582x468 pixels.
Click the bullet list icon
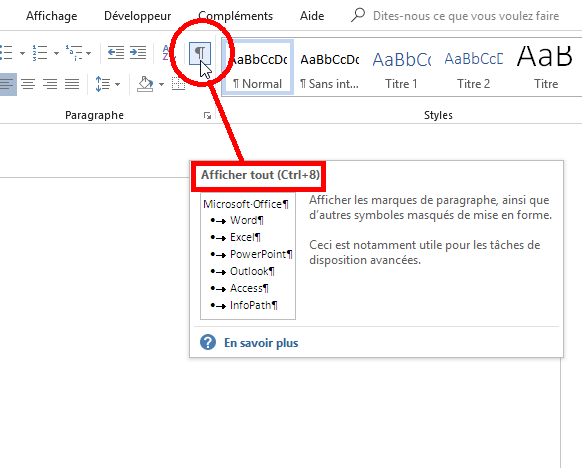[x=6, y=53]
